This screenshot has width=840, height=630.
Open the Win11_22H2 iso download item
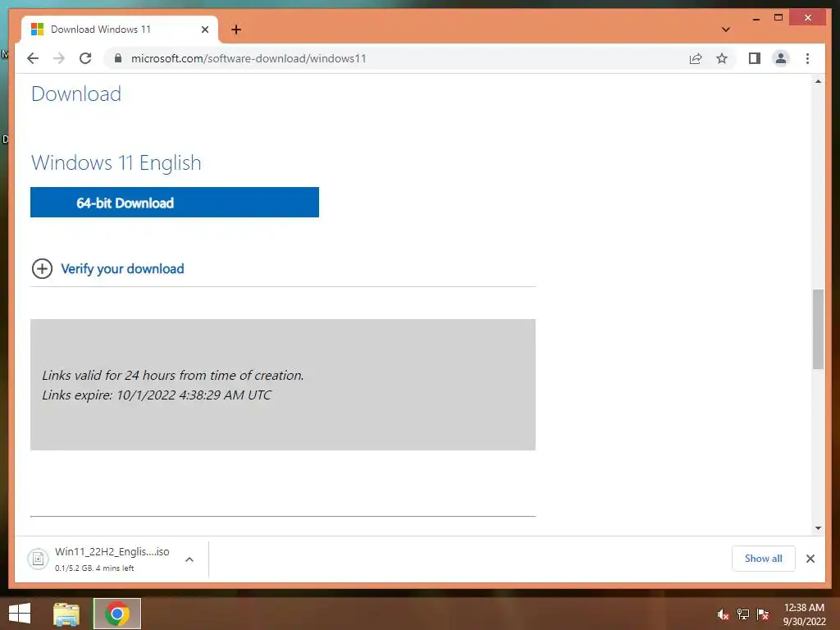tap(112, 559)
